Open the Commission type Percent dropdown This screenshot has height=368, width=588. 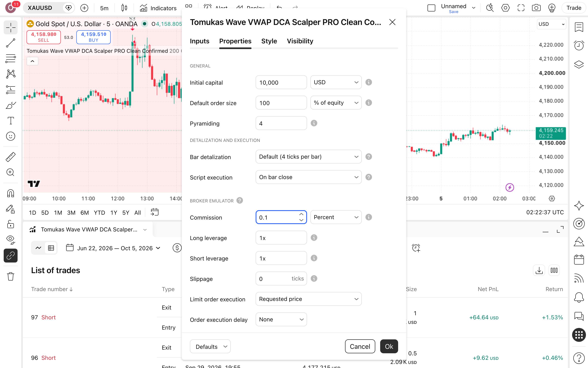tap(336, 217)
